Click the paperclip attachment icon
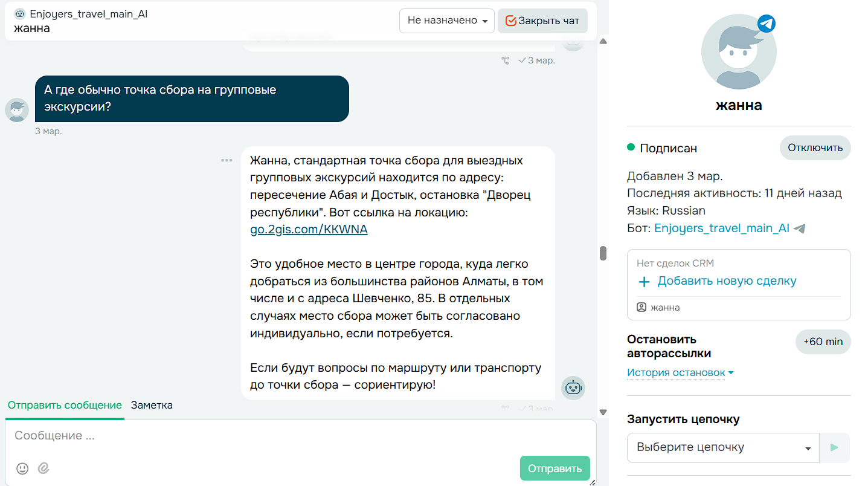 coord(43,468)
